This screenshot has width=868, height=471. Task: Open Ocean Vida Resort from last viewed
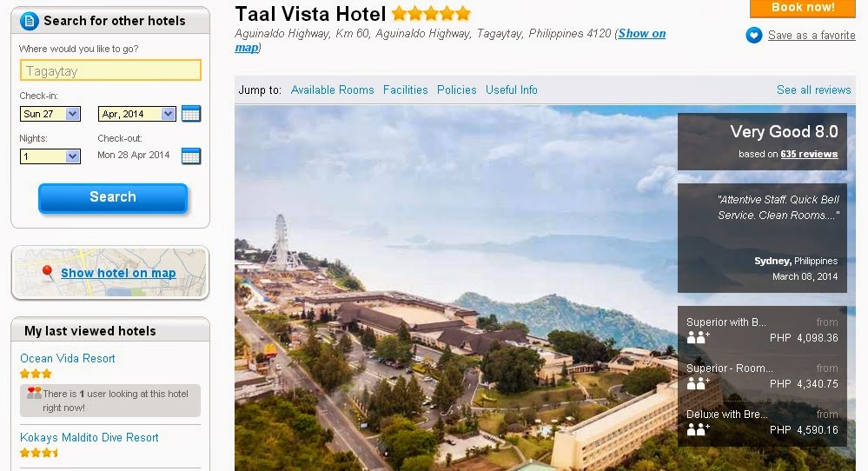(68, 358)
